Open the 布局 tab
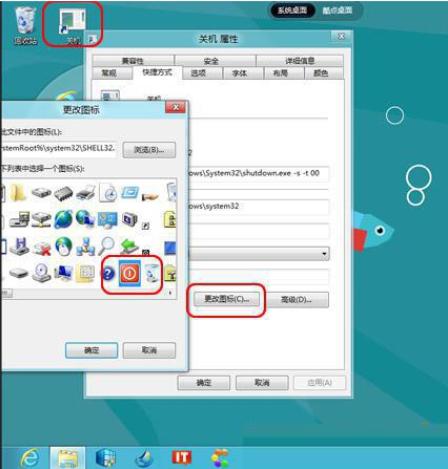The height and width of the screenshot is (469, 448). point(284,73)
